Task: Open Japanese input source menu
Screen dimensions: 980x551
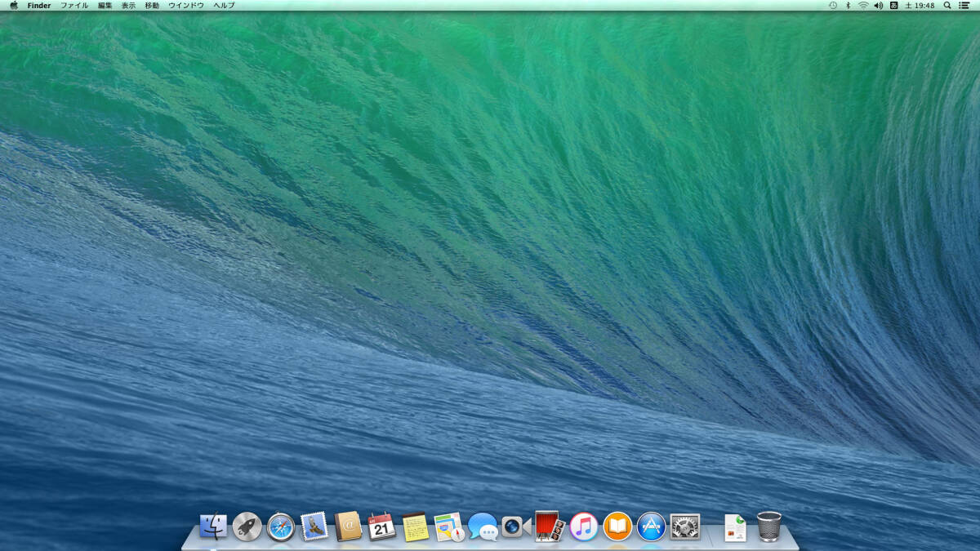Action: pos(893,5)
